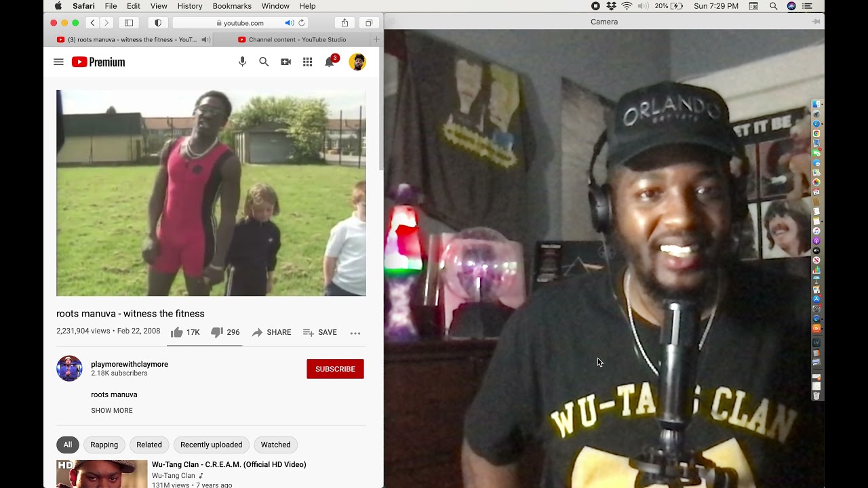Select the Watched filter chip

276,445
